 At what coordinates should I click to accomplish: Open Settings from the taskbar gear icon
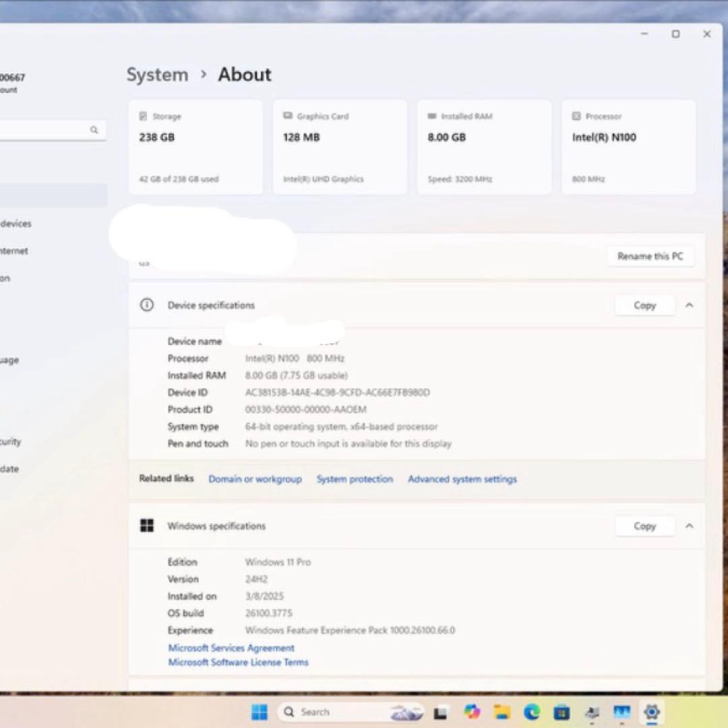(x=650, y=712)
